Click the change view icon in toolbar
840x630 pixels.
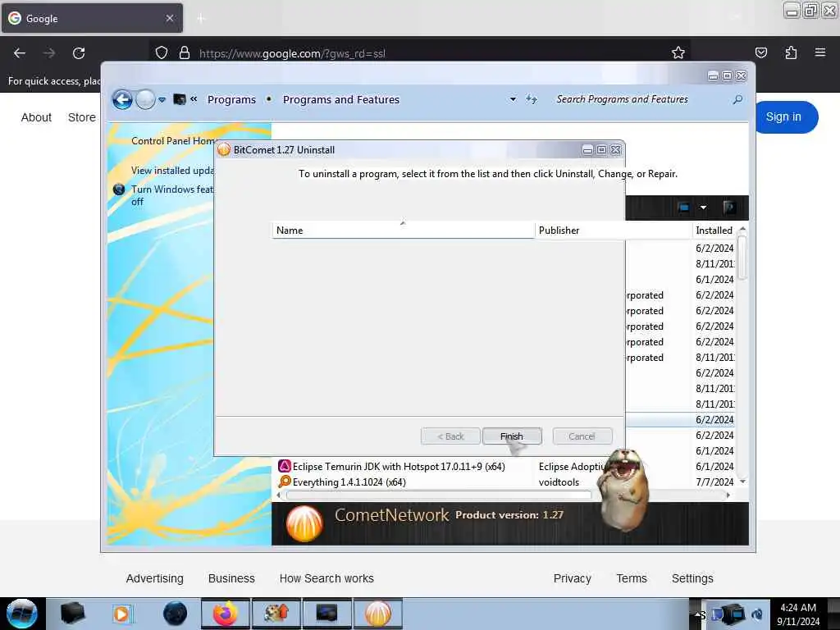[683, 208]
